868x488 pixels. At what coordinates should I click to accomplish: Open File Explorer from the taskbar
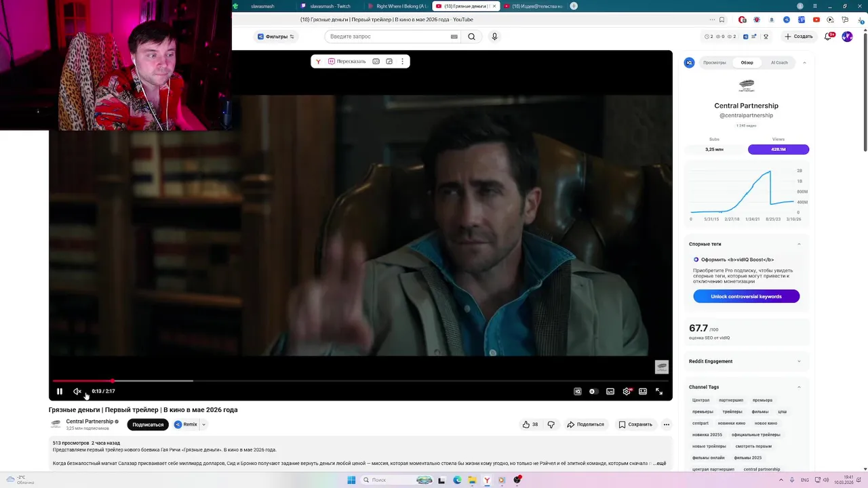[x=472, y=480]
